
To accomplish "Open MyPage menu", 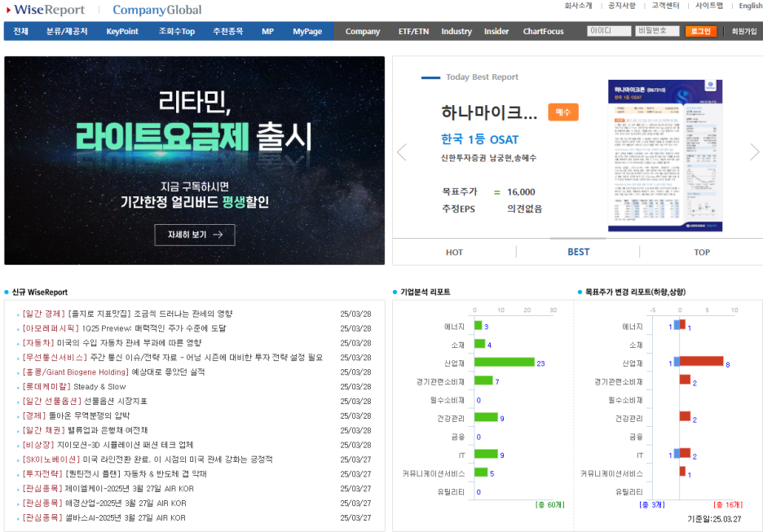I will (307, 31).
